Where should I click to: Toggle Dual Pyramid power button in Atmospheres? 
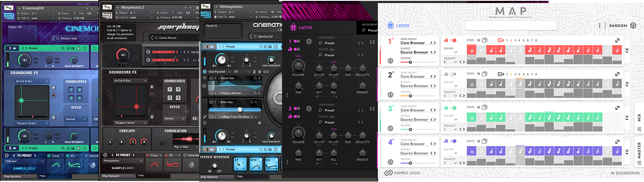click(205, 72)
